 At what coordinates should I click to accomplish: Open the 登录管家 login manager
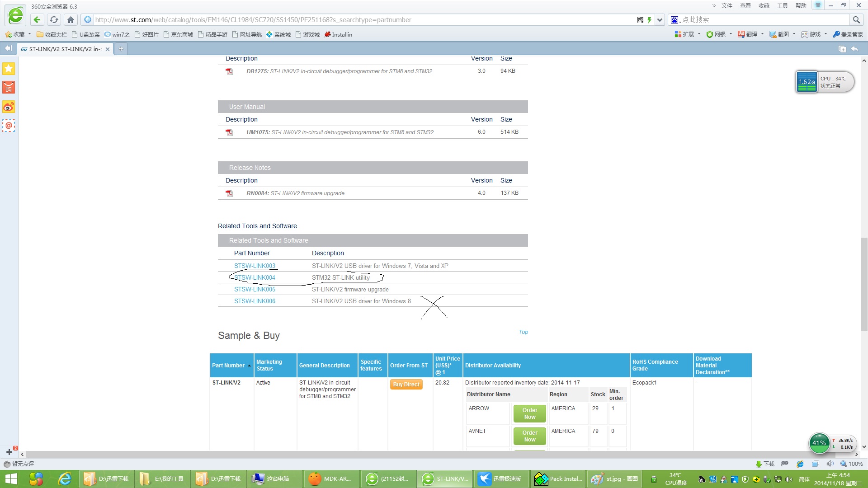click(848, 34)
